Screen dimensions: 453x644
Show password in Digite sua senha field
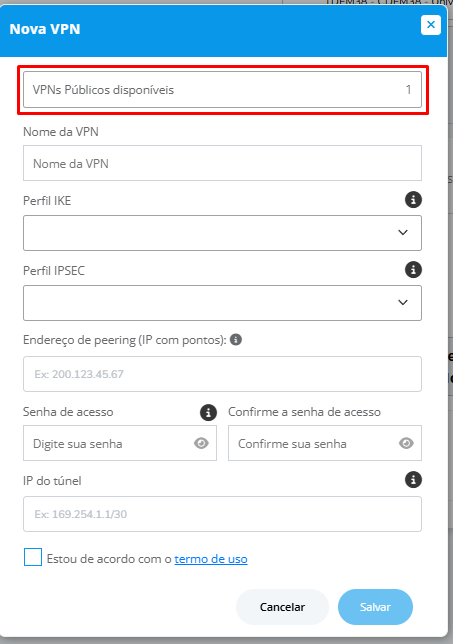coord(201,443)
